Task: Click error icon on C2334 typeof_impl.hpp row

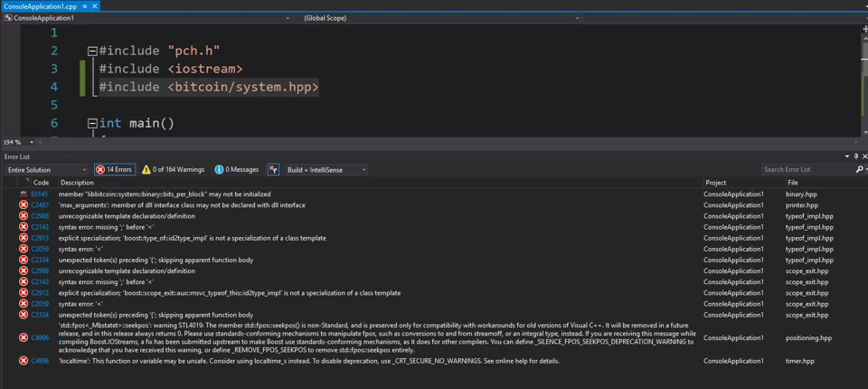Action: tap(24, 260)
